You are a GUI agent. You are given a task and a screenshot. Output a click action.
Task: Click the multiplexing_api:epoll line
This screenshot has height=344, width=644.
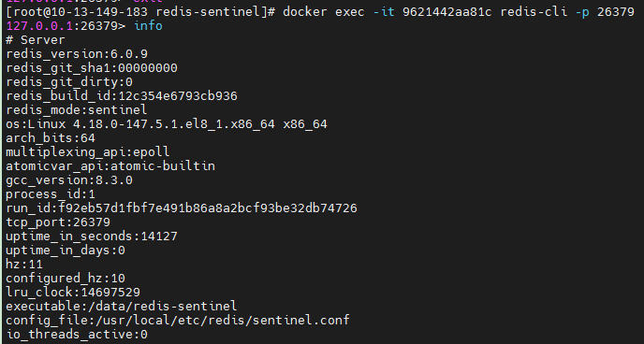[x=88, y=152]
